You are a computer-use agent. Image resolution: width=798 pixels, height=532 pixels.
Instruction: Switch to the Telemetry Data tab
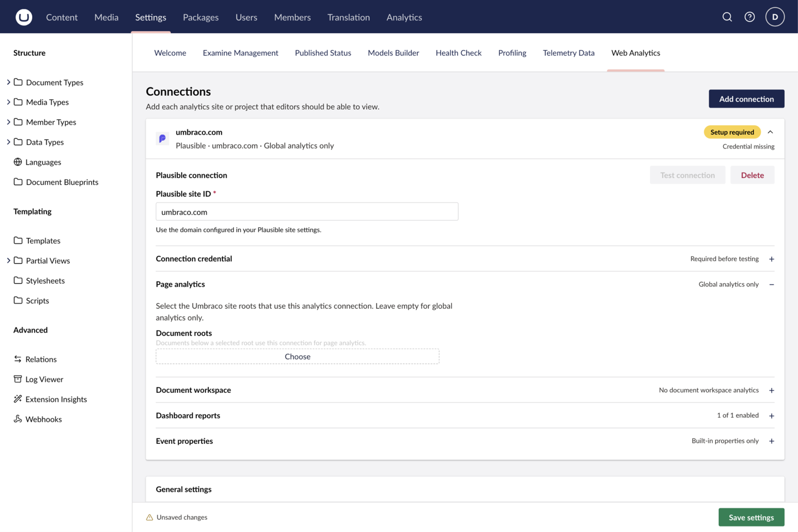pos(569,53)
